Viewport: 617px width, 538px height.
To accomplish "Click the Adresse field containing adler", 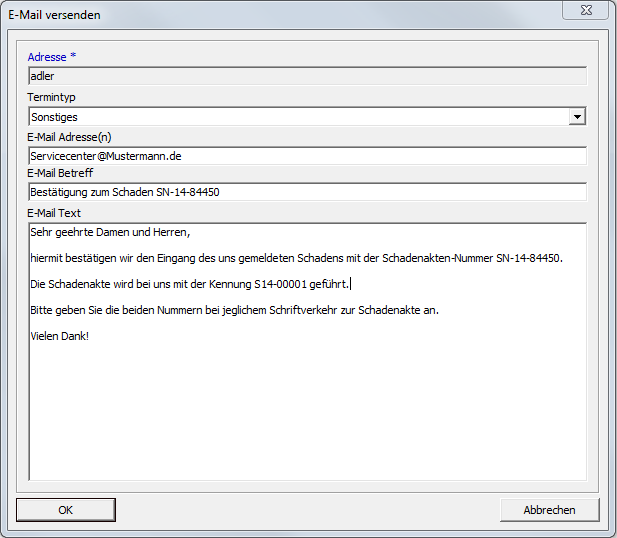I will (x=306, y=76).
